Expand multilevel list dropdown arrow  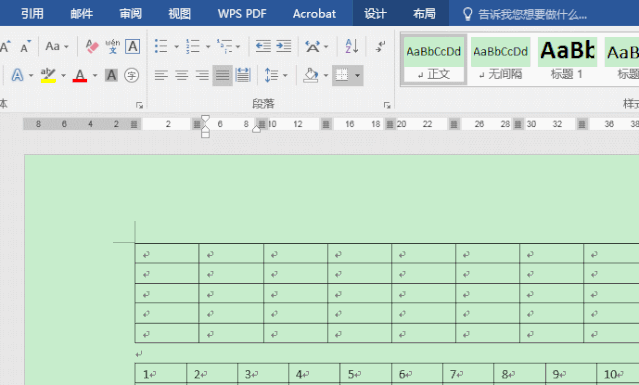[238, 46]
